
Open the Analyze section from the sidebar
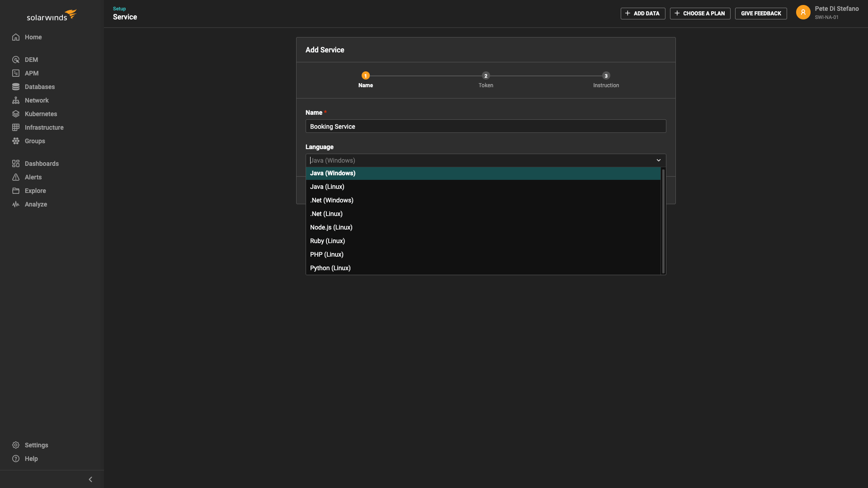click(16, 204)
